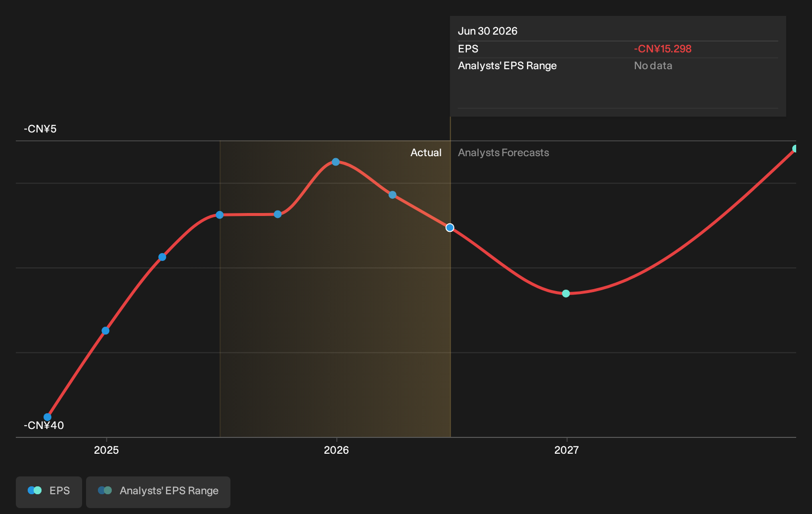Select the highlighted Jun 30 2026 data point
Viewport: 812px width, 514px height.
(x=450, y=228)
